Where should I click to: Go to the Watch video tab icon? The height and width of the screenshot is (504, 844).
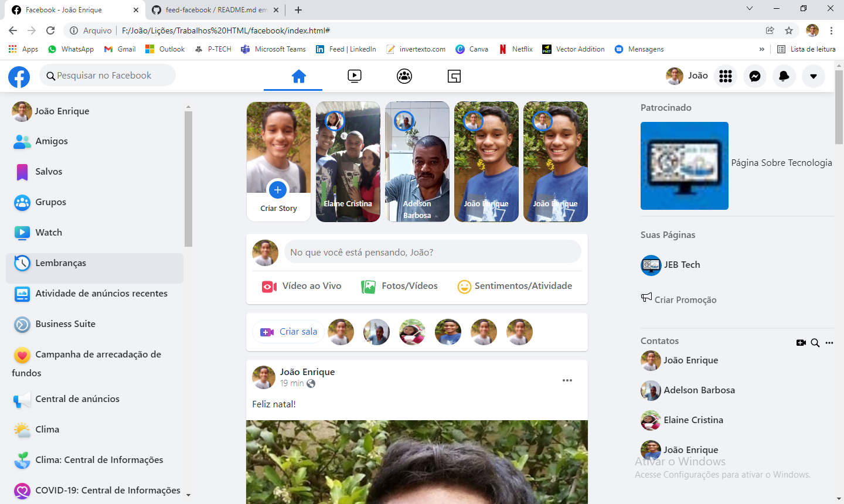coord(354,76)
